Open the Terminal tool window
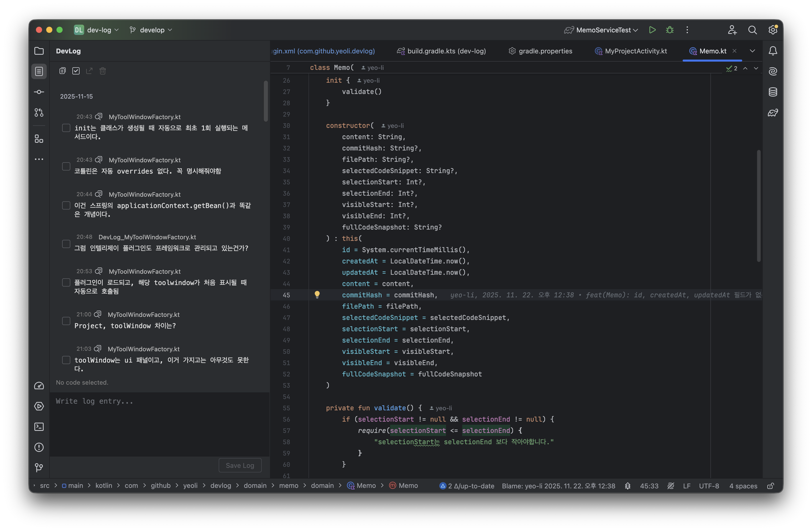 pos(39,426)
